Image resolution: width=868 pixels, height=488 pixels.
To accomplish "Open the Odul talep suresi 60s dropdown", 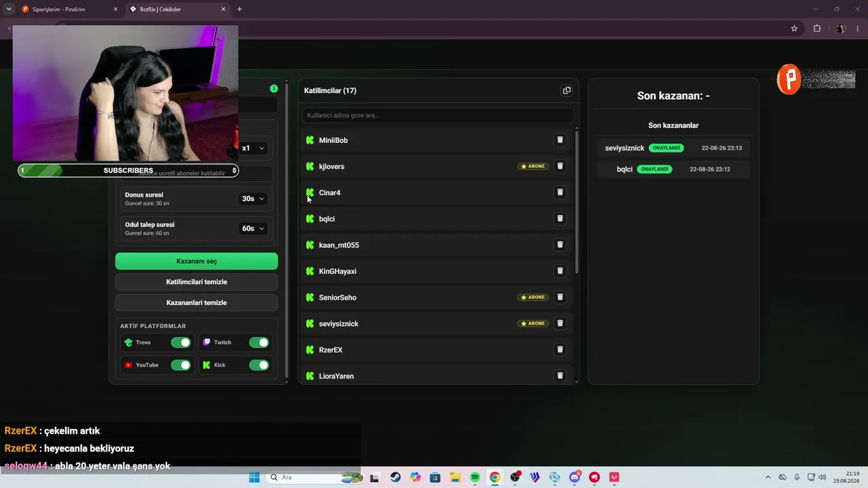I will 253,228.
